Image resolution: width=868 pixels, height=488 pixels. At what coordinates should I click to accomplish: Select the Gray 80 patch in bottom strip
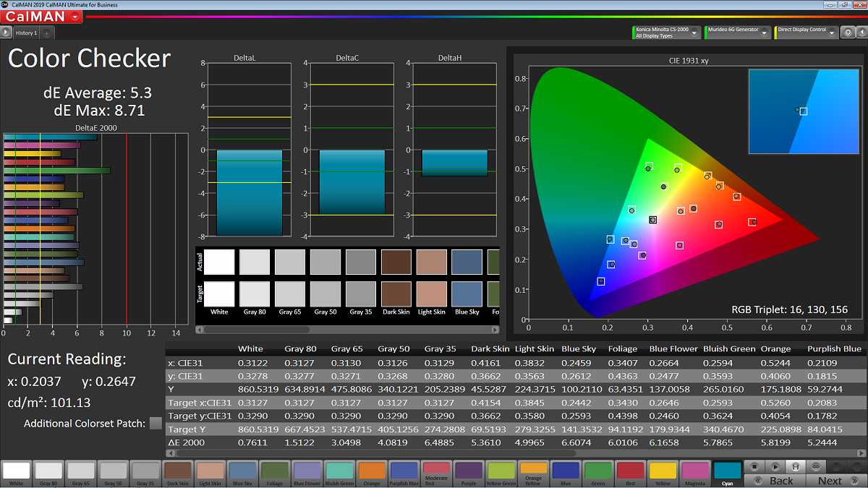[x=48, y=474]
